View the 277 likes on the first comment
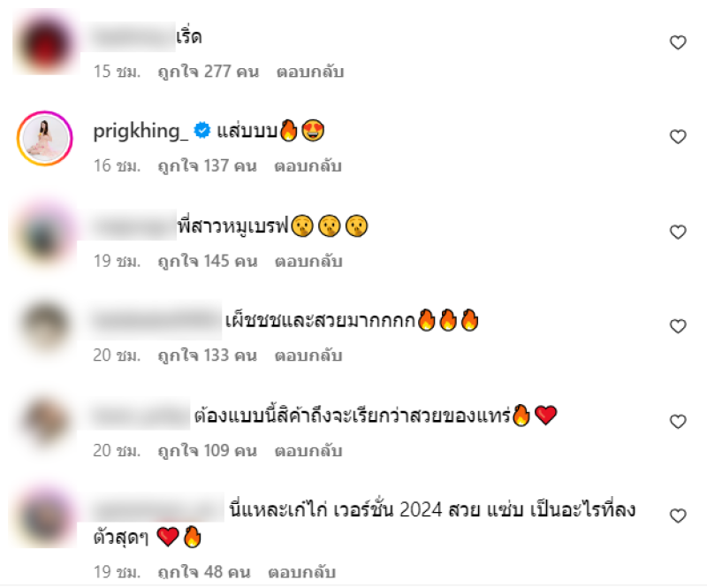Screen dimensions: 707x588 [209, 72]
